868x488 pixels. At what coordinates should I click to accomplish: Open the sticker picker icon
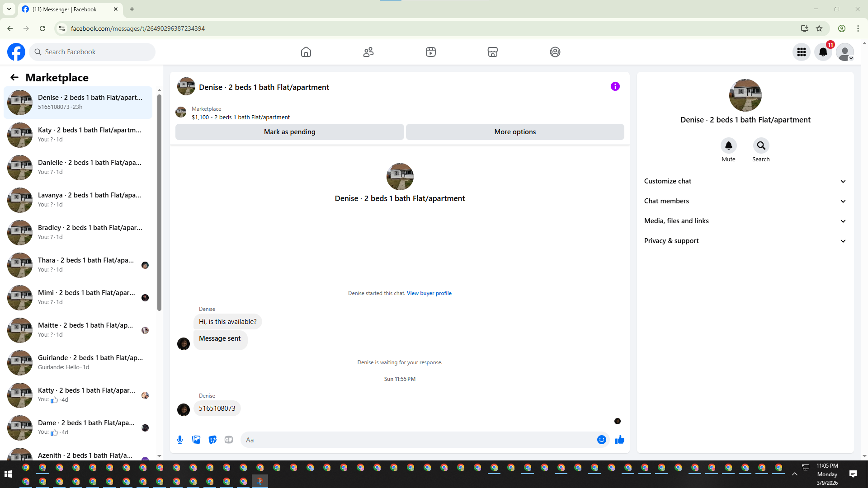pyautogui.click(x=212, y=440)
